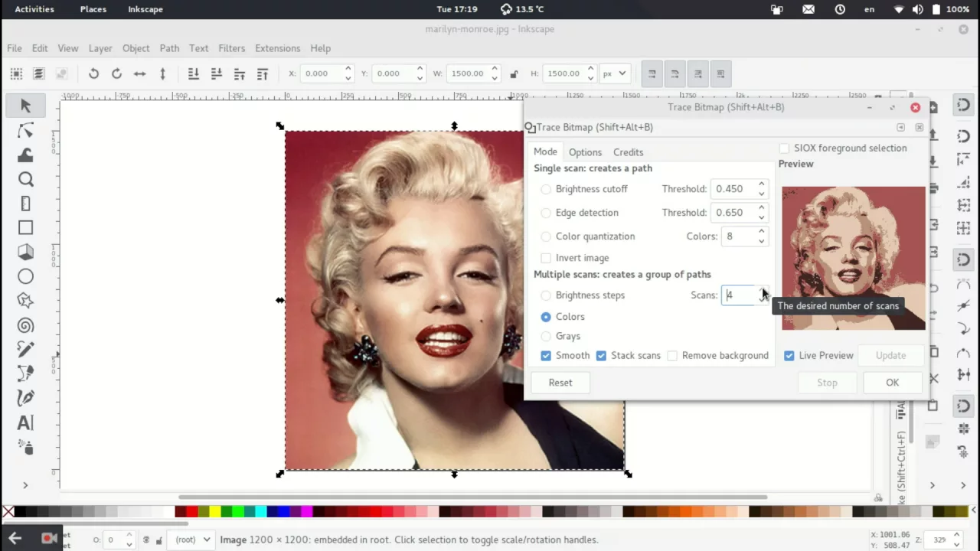Image resolution: width=980 pixels, height=551 pixels.
Task: Expand the left toolbox overflow arrow
Action: click(x=25, y=485)
